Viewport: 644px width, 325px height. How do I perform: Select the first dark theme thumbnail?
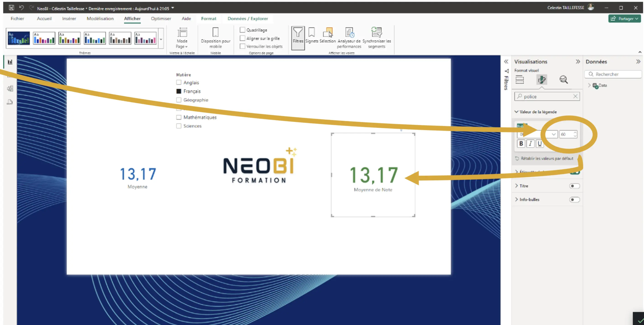point(19,38)
